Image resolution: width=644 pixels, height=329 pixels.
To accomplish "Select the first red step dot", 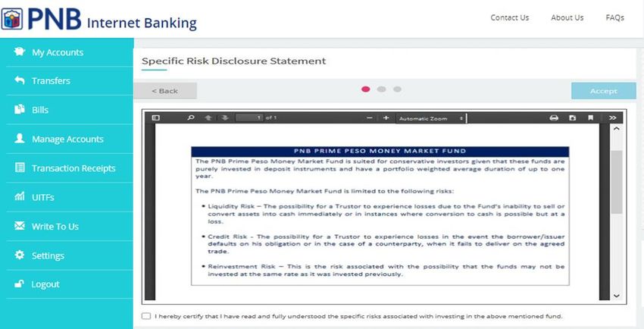I will (x=365, y=89).
